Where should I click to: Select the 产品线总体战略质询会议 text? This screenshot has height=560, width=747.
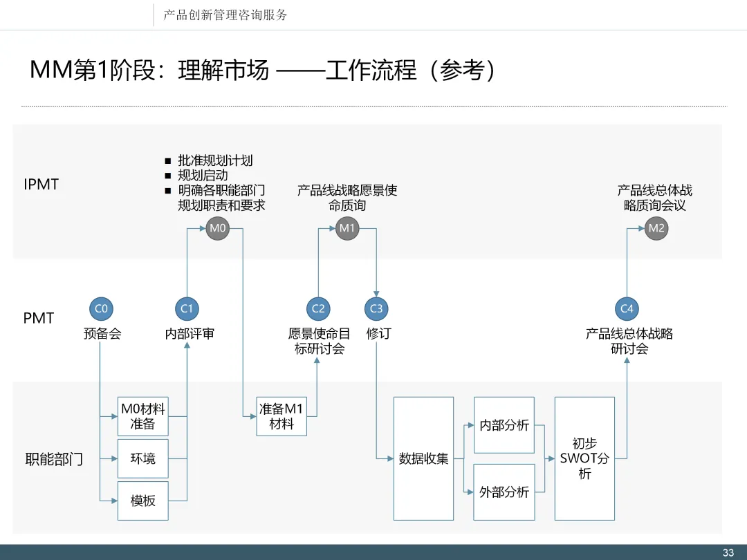coord(654,198)
